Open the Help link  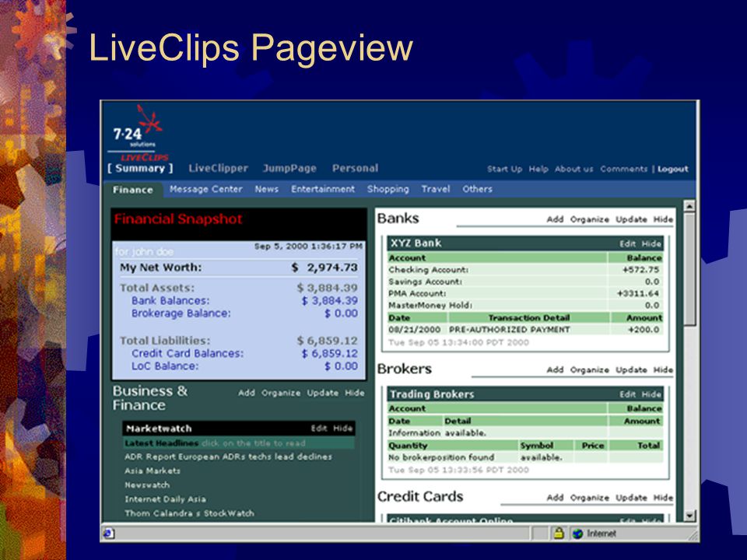pyautogui.click(x=538, y=169)
